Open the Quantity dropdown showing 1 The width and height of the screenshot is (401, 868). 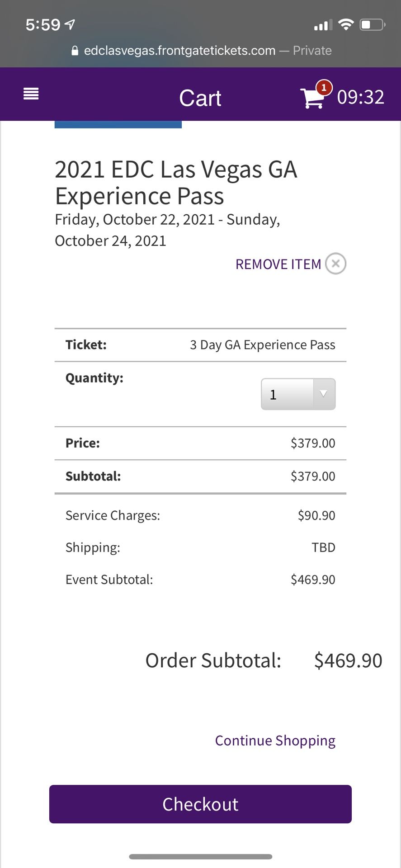tap(298, 394)
